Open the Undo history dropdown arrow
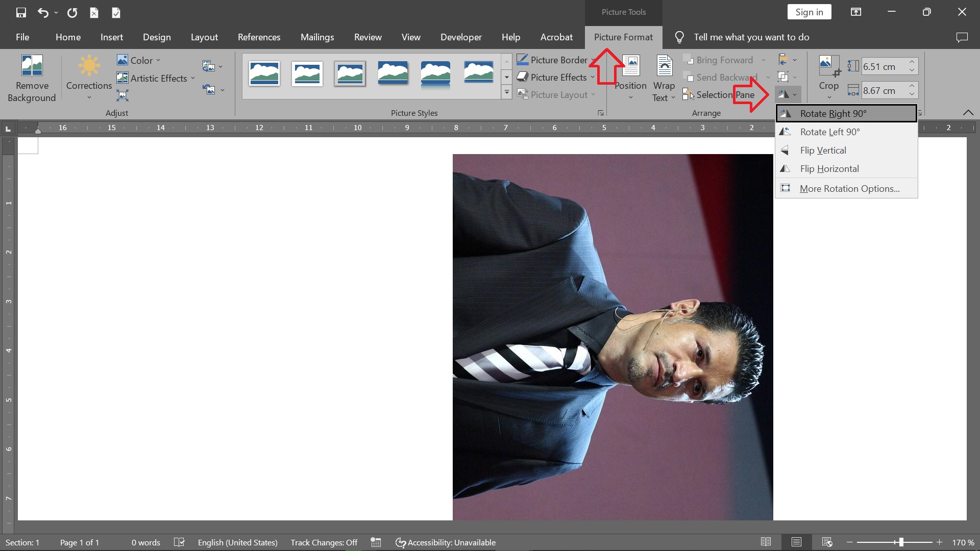 [x=56, y=13]
